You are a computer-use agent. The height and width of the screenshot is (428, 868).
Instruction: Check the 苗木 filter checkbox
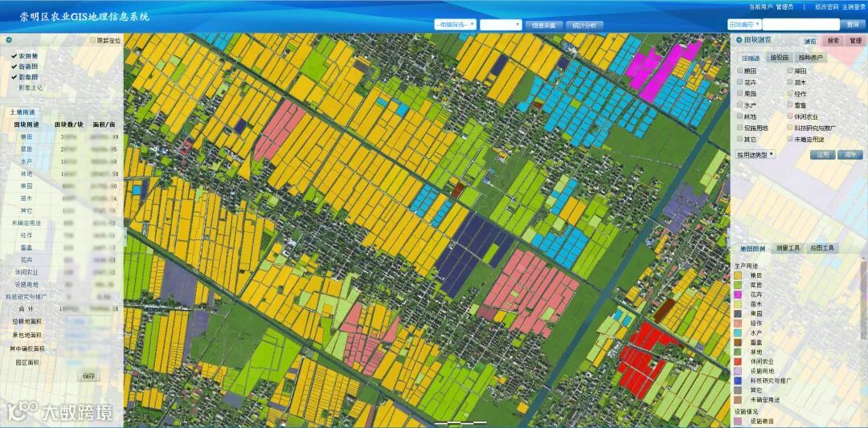tap(789, 83)
